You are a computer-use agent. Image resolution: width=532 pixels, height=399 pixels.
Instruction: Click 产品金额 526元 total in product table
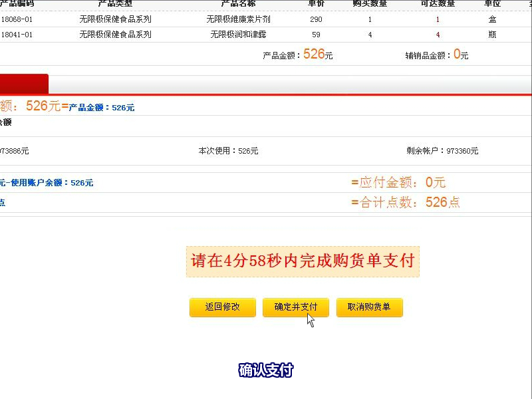coord(297,55)
